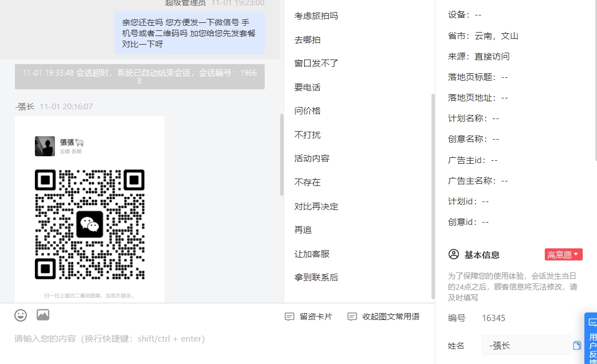Open the emoji picker icon

(21, 315)
